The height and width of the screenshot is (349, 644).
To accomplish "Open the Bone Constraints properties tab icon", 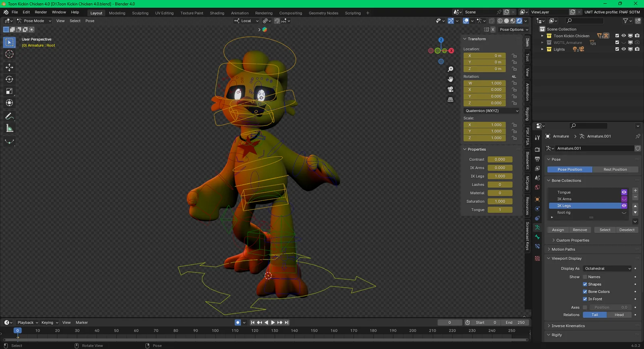I will pyautogui.click(x=537, y=246).
